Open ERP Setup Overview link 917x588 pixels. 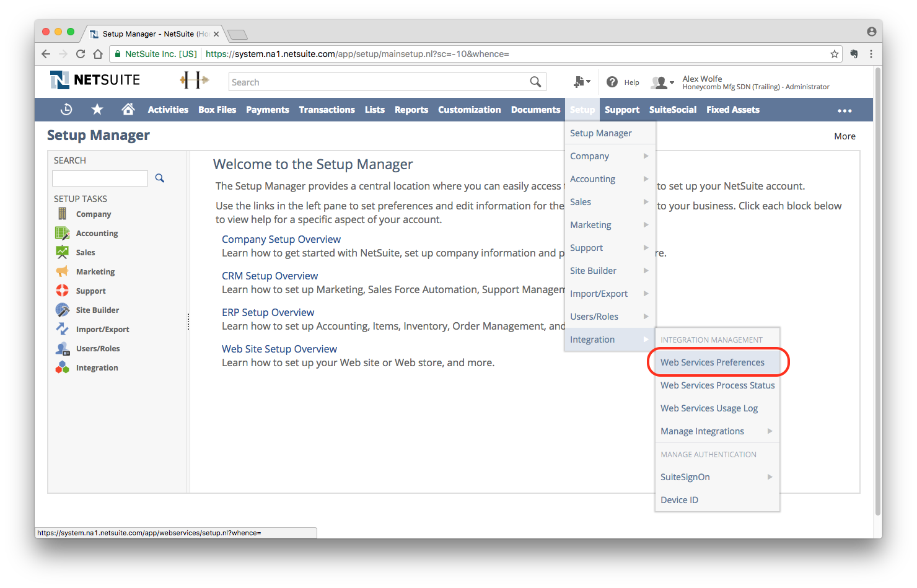(x=268, y=312)
